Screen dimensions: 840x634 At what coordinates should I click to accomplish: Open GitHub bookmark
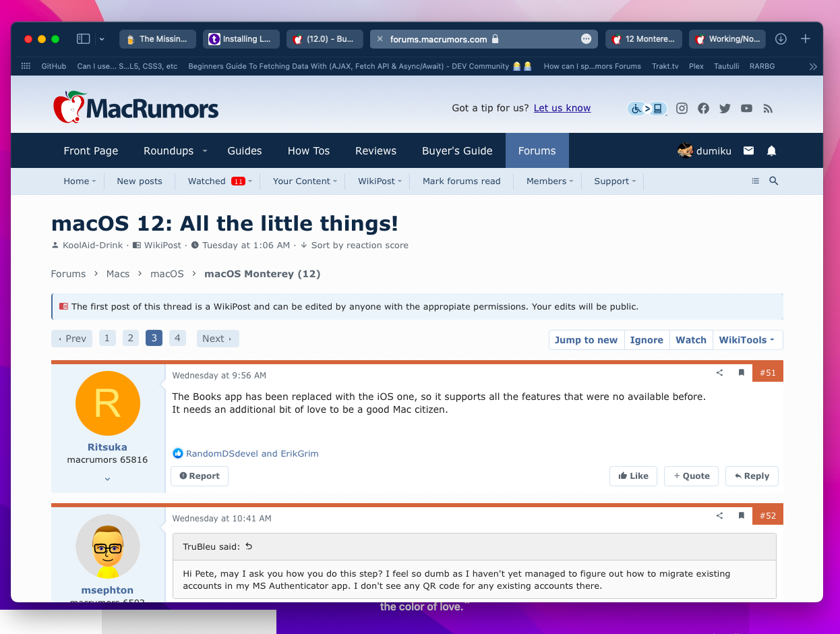pos(54,66)
